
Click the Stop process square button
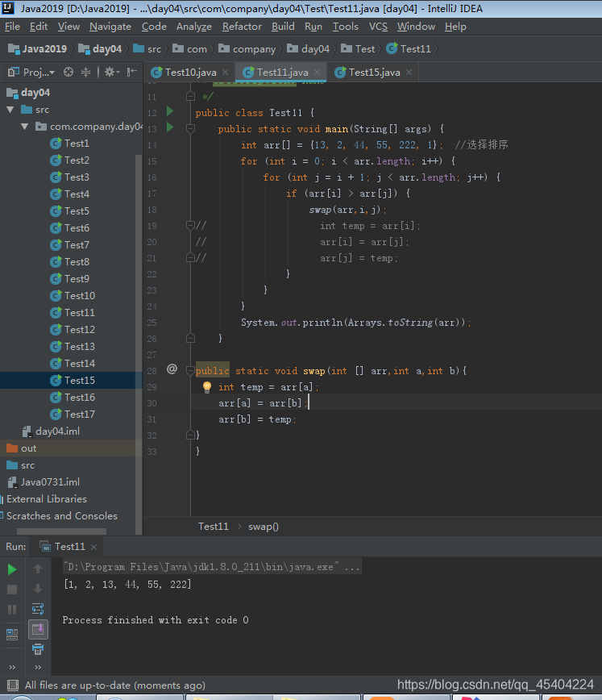point(12,590)
